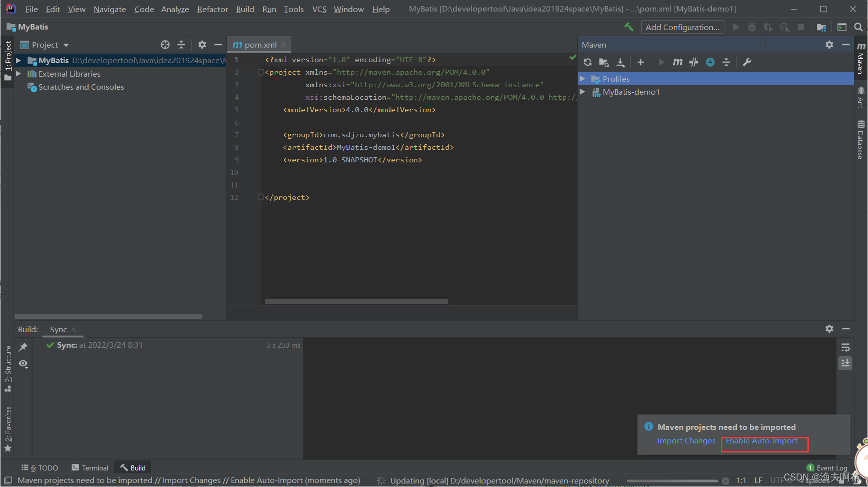Download sources and documentation icon

pos(621,62)
